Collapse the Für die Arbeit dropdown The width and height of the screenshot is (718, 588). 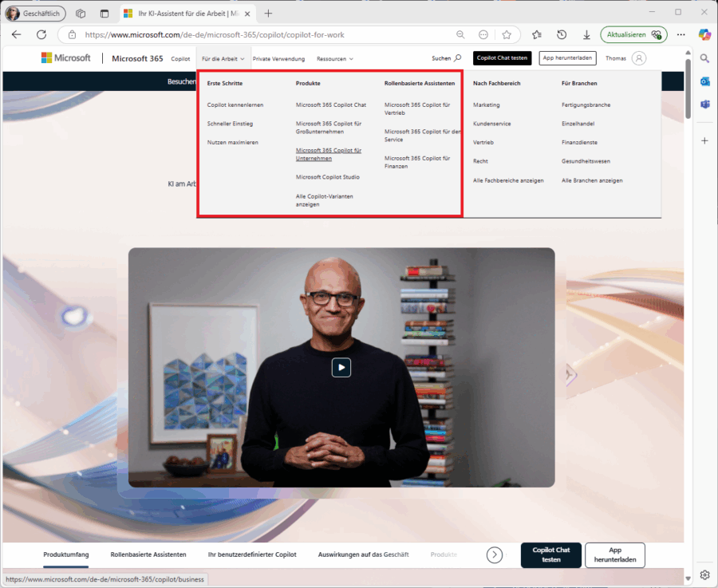point(223,58)
